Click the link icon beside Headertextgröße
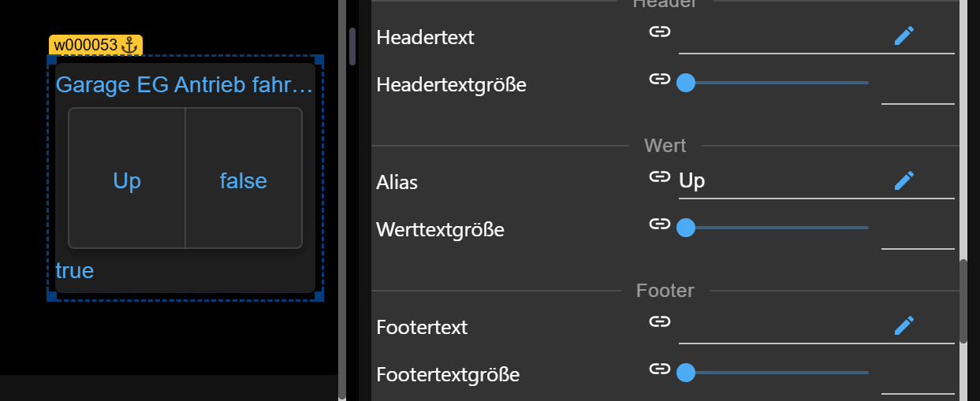 pyautogui.click(x=659, y=79)
